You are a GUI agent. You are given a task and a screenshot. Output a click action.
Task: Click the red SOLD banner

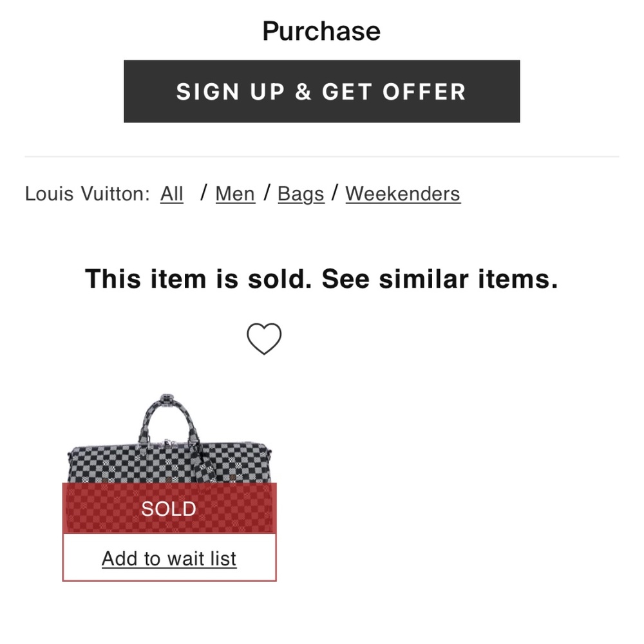pyautogui.click(x=169, y=509)
